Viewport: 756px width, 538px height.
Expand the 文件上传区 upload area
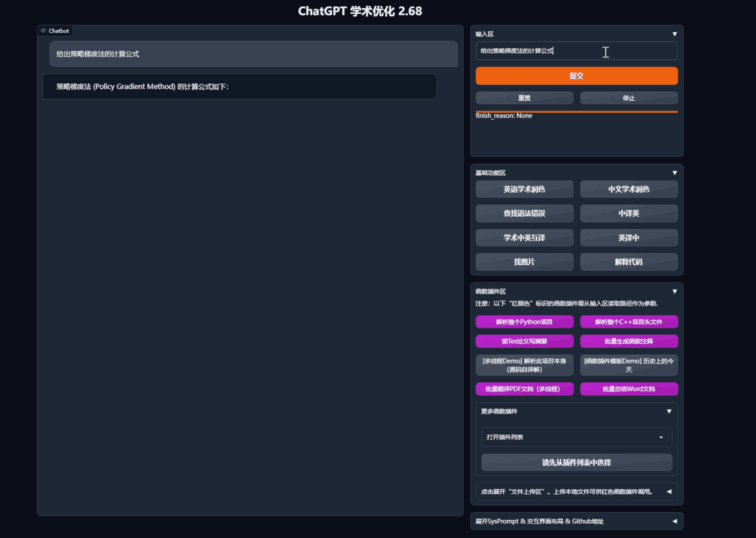tap(576, 492)
